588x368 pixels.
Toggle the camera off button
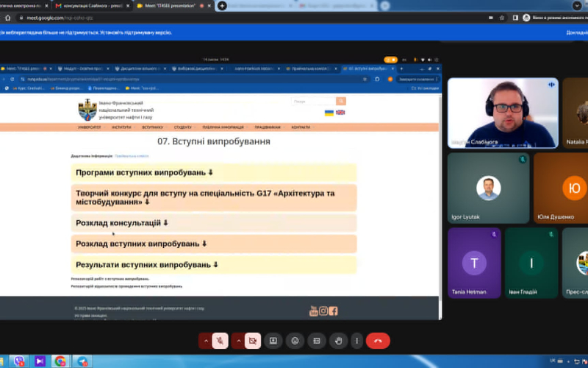click(x=253, y=341)
